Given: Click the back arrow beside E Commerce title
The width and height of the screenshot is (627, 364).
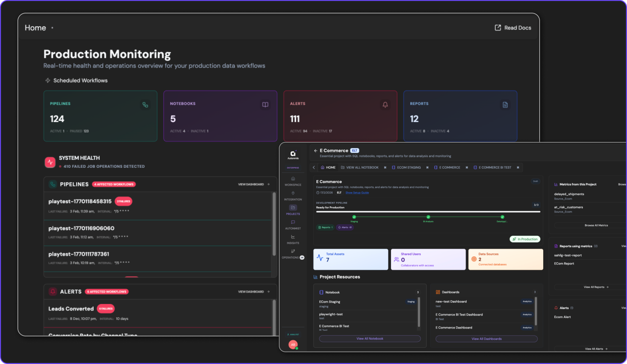Looking at the screenshot, I should (315, 151).
